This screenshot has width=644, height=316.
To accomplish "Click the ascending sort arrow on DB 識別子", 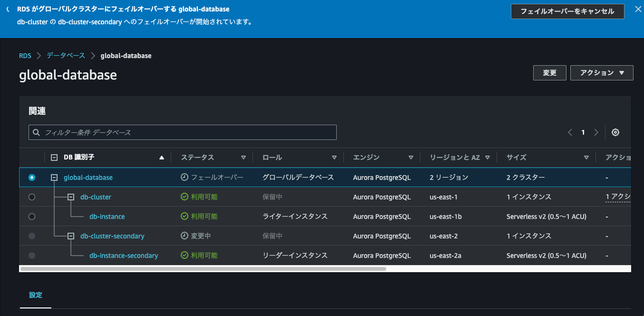I will point(161,157).
